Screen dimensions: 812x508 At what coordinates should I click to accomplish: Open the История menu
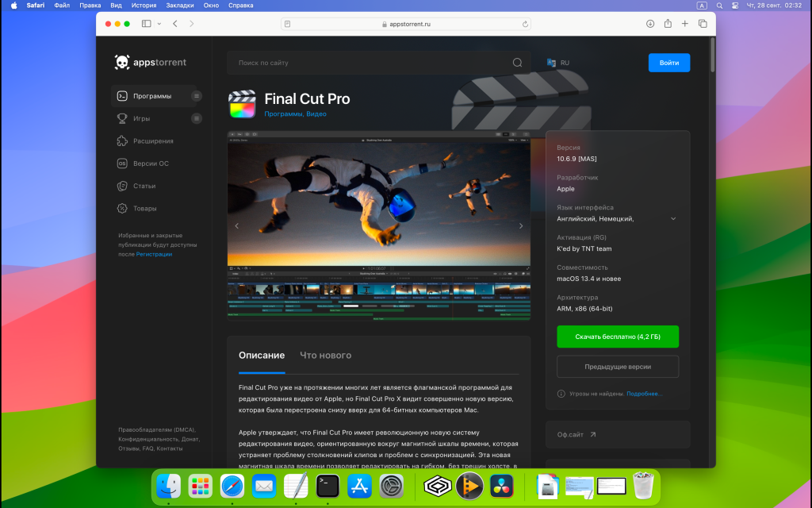click(x=144, y=6)
